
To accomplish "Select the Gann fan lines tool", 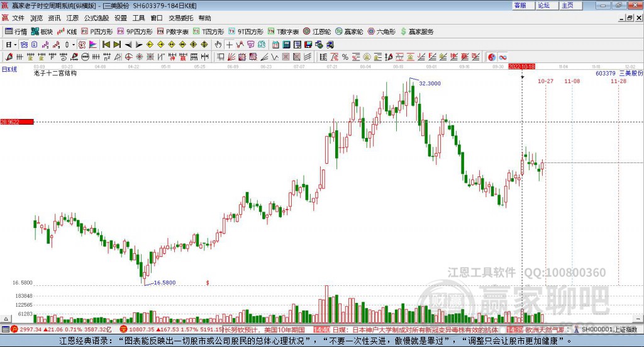I will click(231, 57).
